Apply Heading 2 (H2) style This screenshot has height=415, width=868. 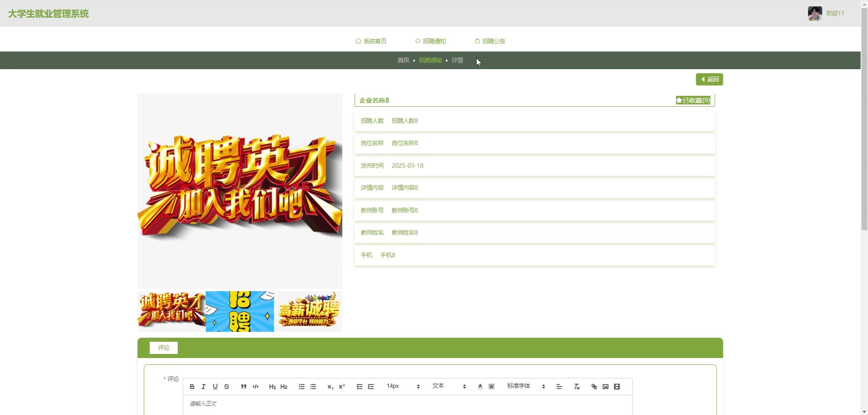click(x=284, y=387)
